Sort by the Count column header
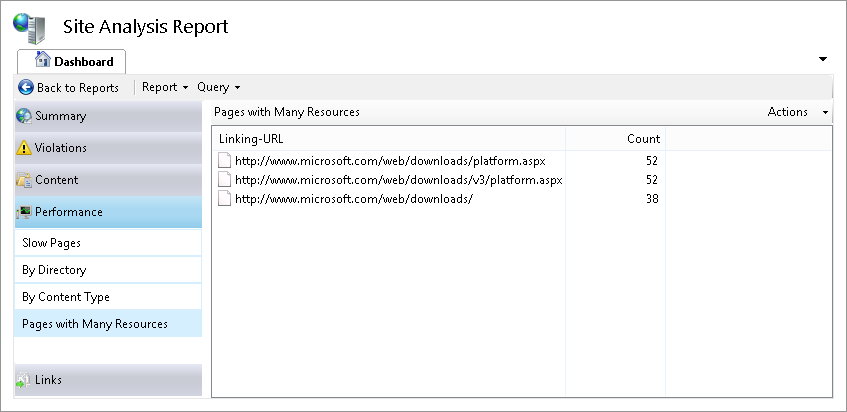The width and height of the screenshot is (847, 412). [x=643, y=139]
